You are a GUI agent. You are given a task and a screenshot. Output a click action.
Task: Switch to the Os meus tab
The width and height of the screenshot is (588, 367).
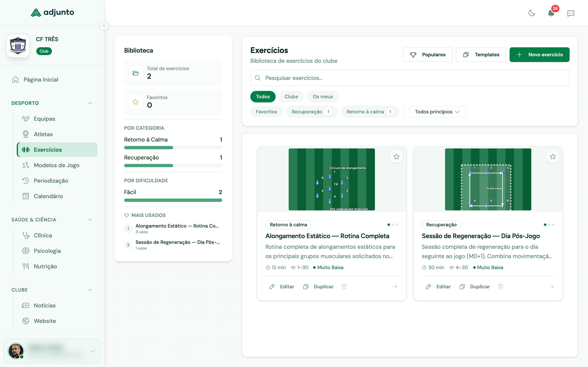tap(323, 97)
